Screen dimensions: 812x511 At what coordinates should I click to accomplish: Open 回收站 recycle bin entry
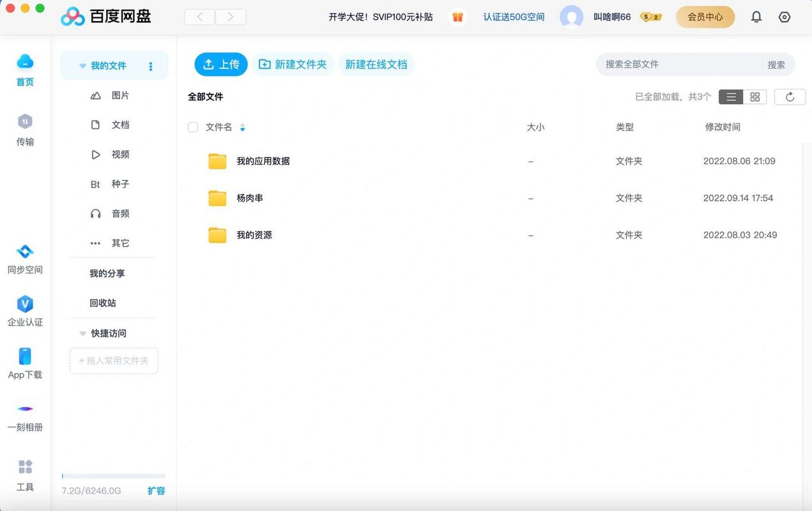pyautogui.click(x=103, y=303)
